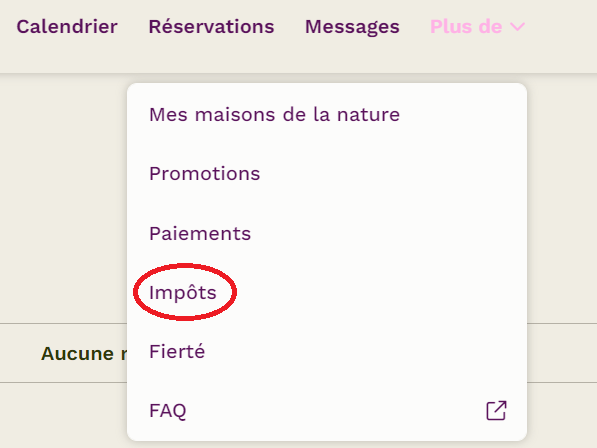Screen dimensions: 597x448
Task: Open the Fierté menu item
Action: tap(177, 351)
